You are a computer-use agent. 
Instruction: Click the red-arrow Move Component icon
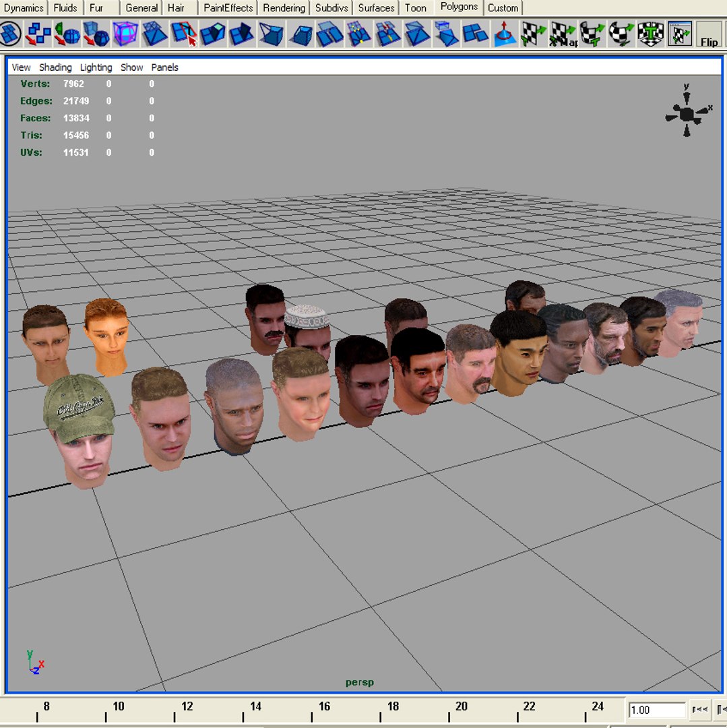[x=504, y=34]
